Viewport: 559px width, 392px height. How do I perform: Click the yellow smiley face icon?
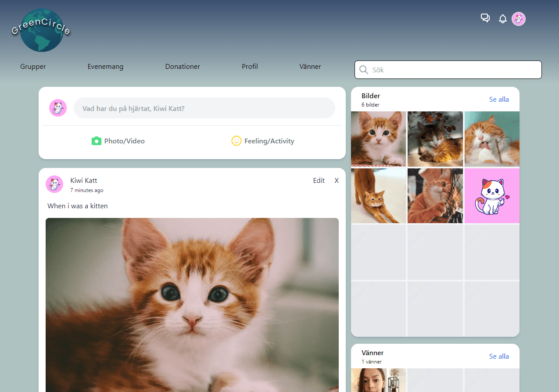pyautogui.click(x=236, y=141)
